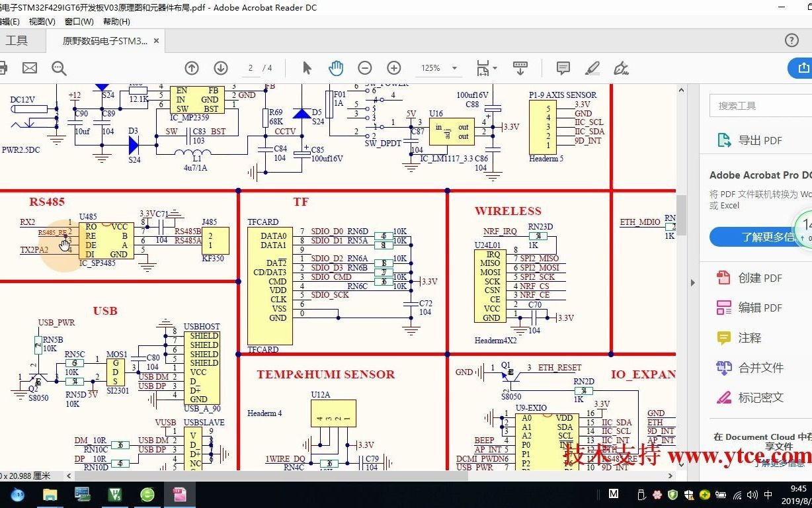
Task: Select the Hand tool for panning
Action: click(x=336, y=67)
